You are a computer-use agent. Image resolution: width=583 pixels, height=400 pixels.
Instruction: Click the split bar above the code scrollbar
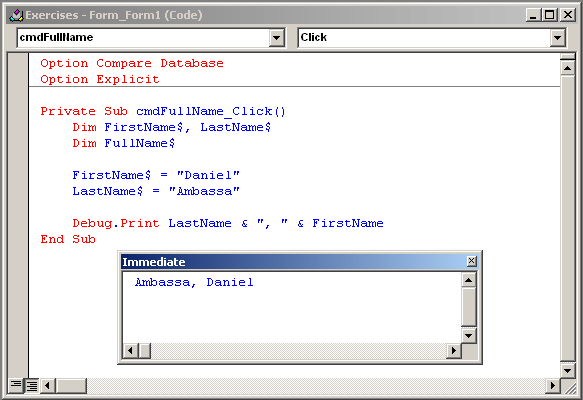tap(567, 57)
